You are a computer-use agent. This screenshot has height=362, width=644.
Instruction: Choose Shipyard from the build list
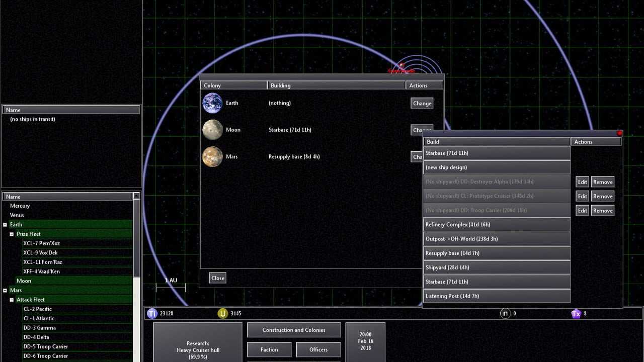497,267
